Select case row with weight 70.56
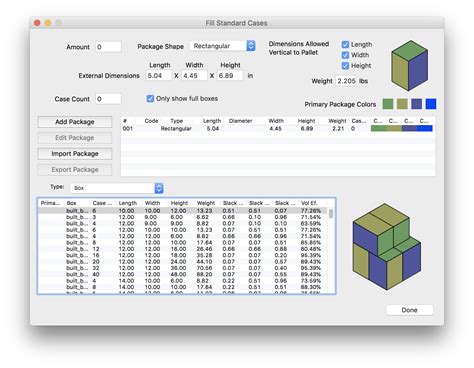474x368 pixels. (x=183, y=268)
